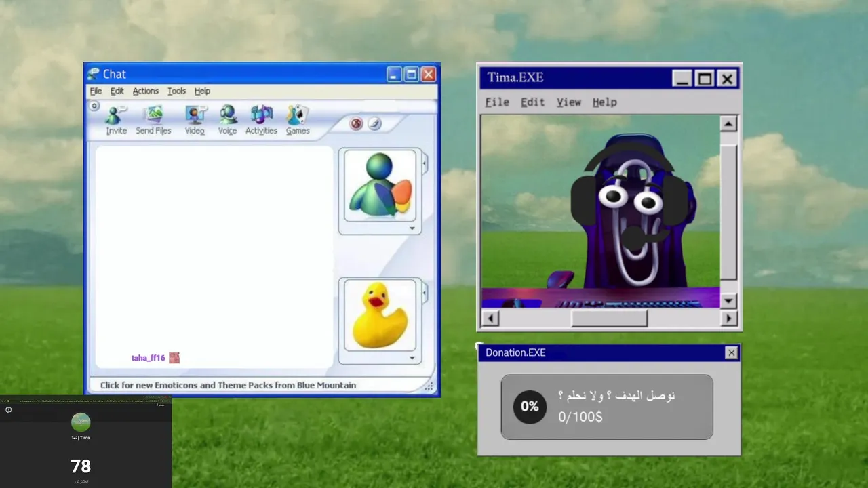
Task: Click scroll up arrow in Tima.EXE
Action: [x=728, y=123]
